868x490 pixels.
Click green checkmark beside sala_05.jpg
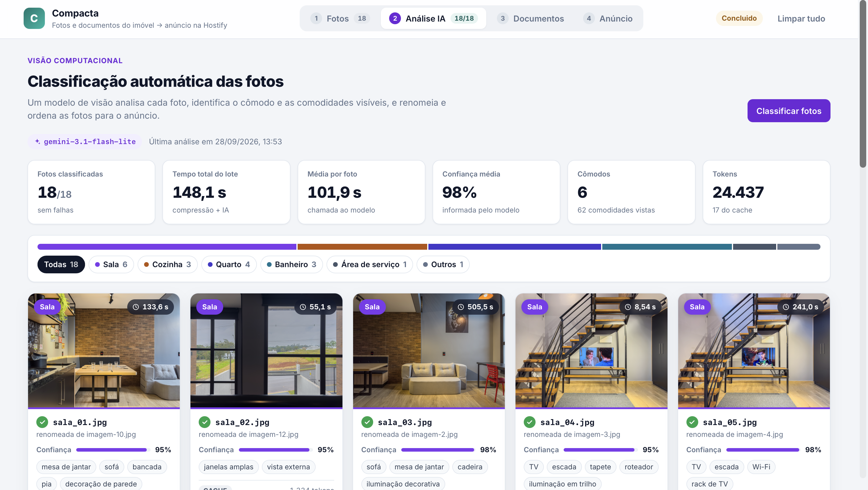click(692, 422)
